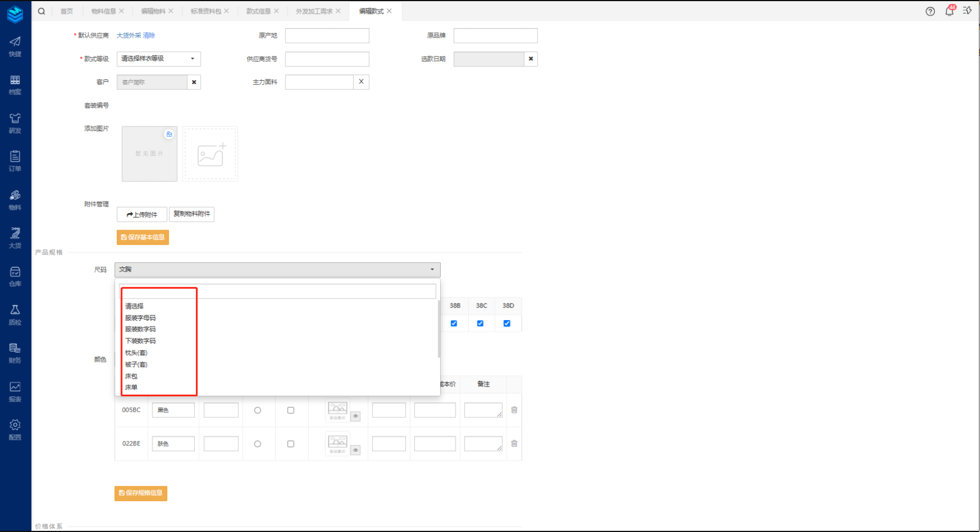Choose 服装字母码 from size list
This screenshot has height=532, width=980.
(140, 318)
